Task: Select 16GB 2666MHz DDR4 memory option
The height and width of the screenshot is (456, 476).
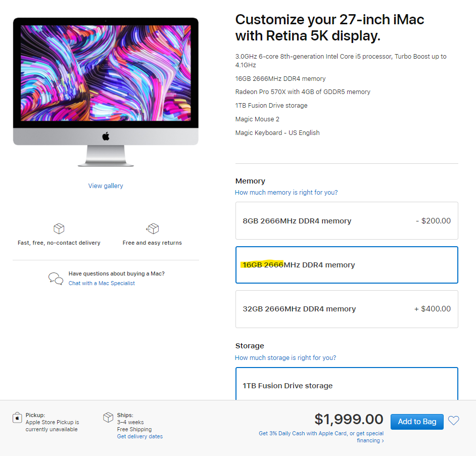Action: 347,265
